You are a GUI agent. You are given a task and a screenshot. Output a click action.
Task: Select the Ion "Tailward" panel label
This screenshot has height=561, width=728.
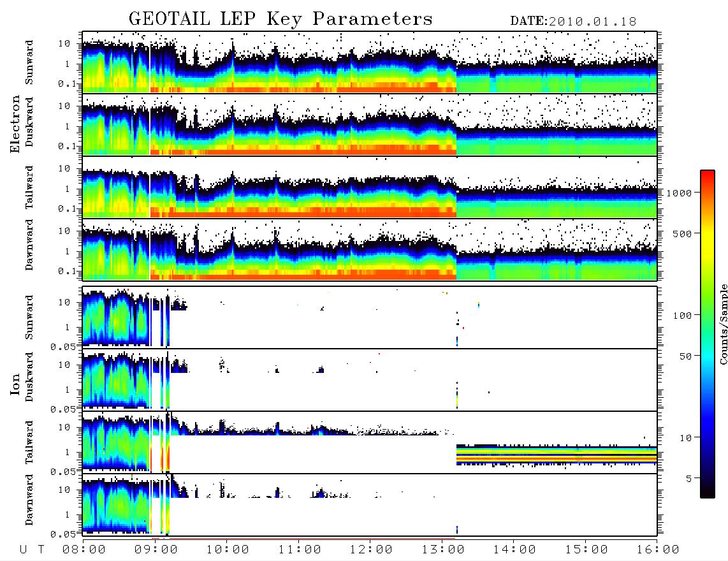point(29,442)
